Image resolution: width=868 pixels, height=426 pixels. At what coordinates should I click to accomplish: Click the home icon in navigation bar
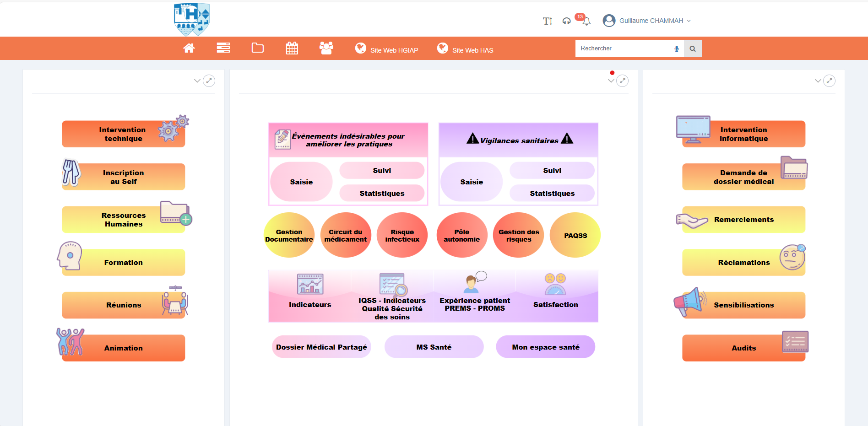(x=189, y=48)
